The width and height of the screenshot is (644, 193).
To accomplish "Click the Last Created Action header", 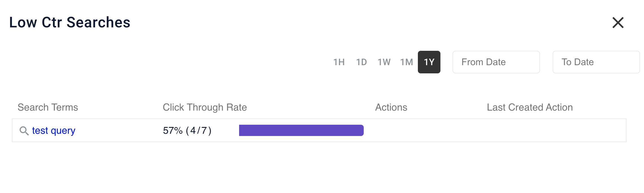I will (530, 107).
